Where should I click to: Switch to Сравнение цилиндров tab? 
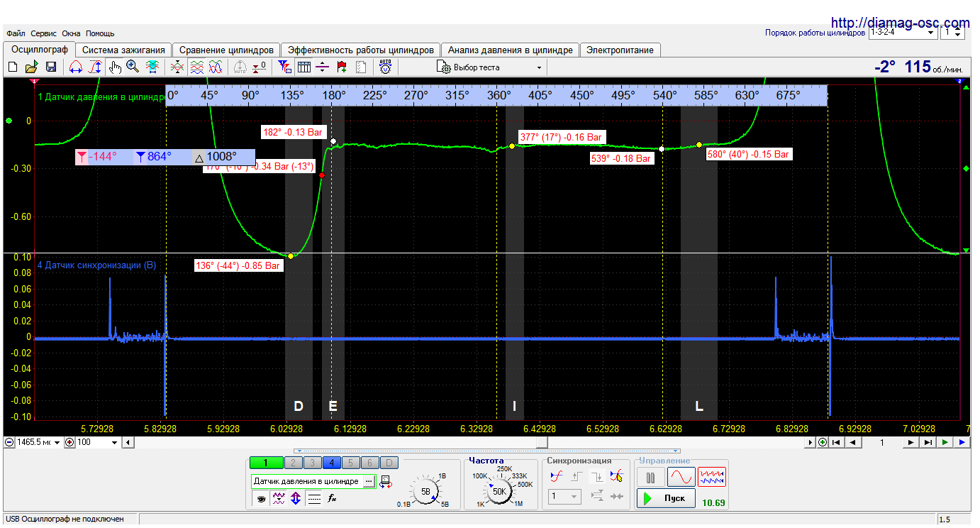[x=226, y=50]
